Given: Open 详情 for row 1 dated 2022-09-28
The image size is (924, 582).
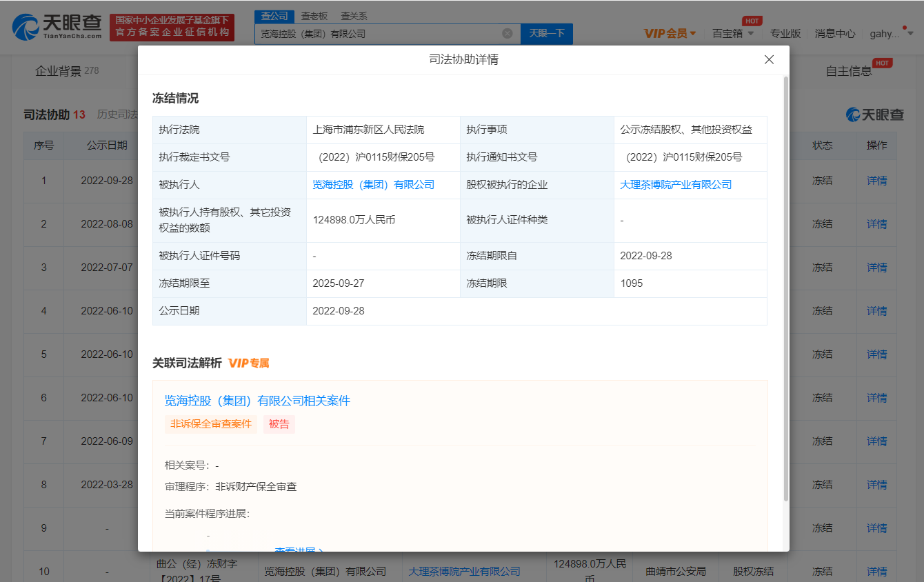Looking at the screenshot, I should pos(877,181).
